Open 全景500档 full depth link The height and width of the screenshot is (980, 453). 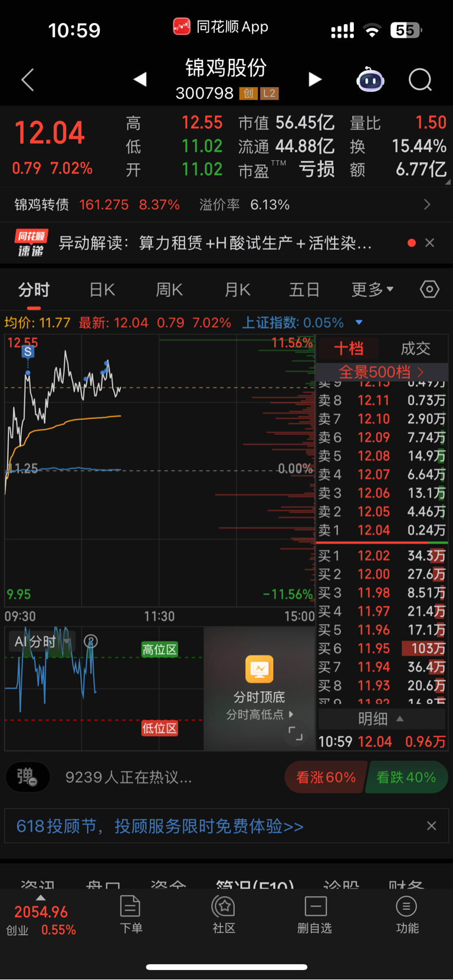click(382, 372)
